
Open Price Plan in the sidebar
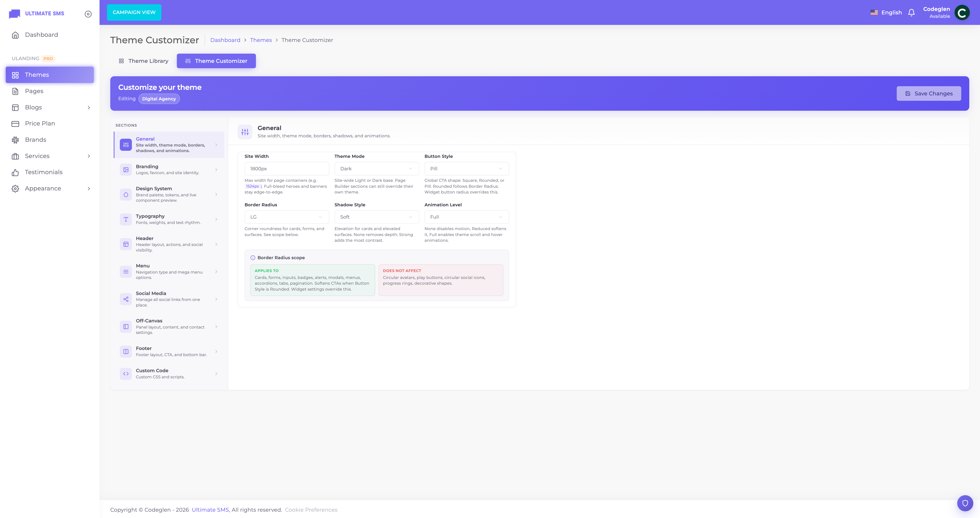click(x=50, y=124)
